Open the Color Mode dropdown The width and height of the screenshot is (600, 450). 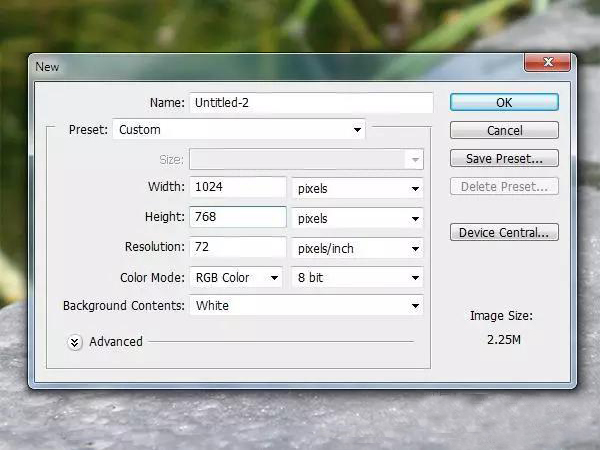coord(235,277)
